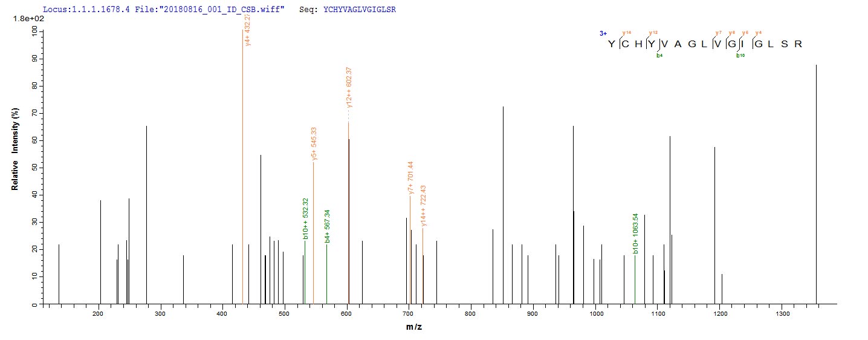Select the b4 marker under peptide sequence
Image resolution: width=868 pixels, height=340 pixels.
click(659, 56)
